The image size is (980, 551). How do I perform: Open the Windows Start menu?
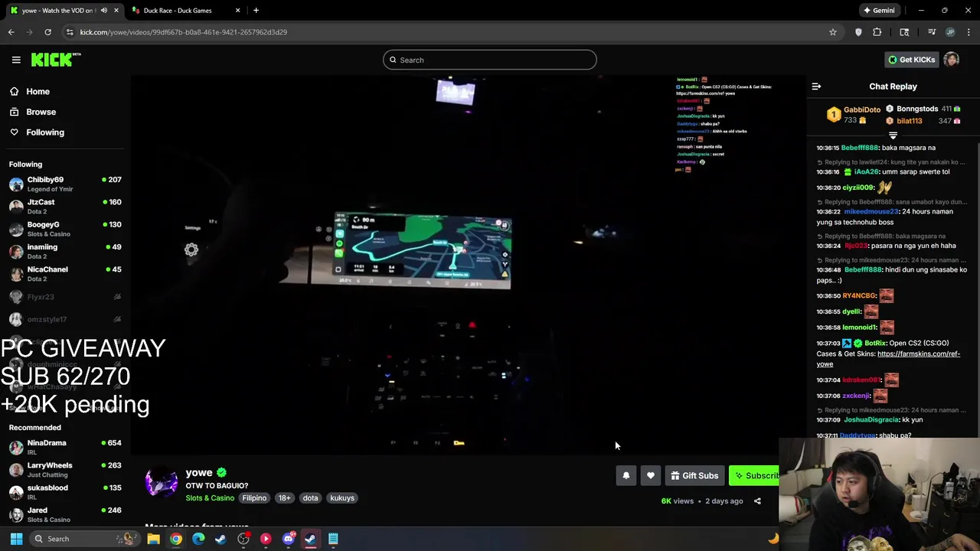click(16, 539)
